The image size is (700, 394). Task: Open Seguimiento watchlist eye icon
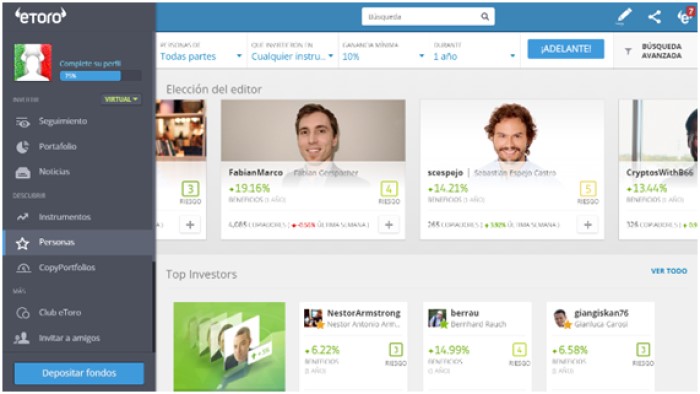23,122
